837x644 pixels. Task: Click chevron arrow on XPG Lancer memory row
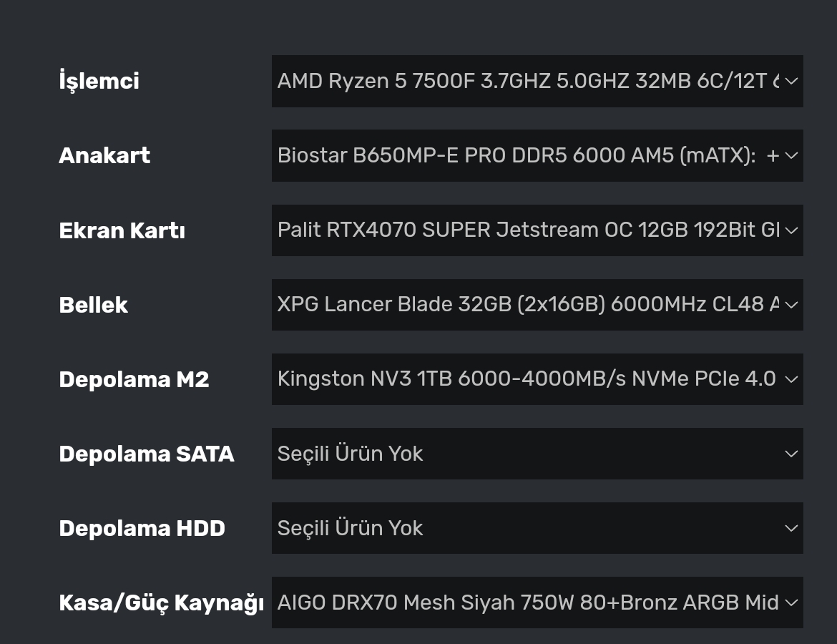tap(790, 304)
